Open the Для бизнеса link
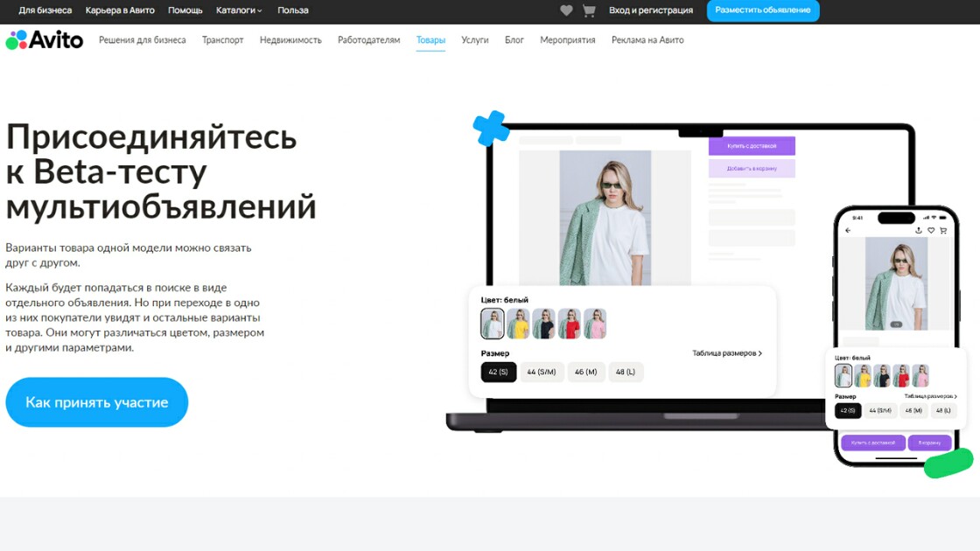 (x=45, y=10)
